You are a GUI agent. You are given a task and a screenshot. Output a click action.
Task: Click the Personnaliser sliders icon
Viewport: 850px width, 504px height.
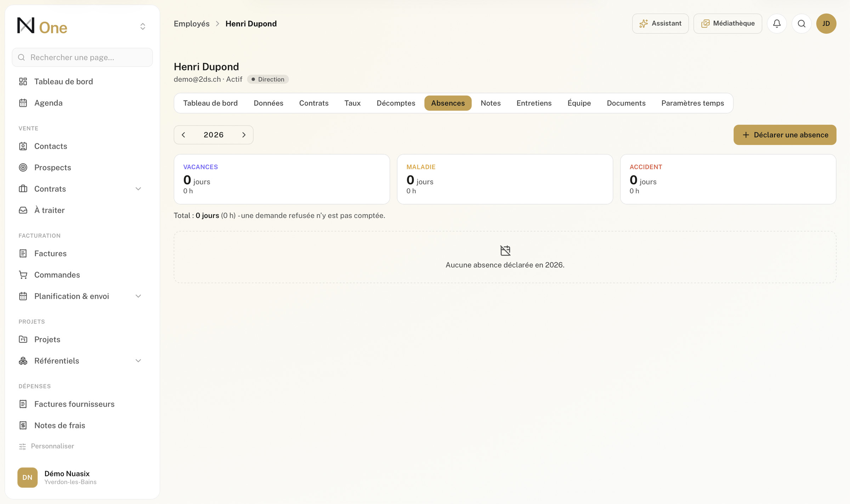pos(22,446)
